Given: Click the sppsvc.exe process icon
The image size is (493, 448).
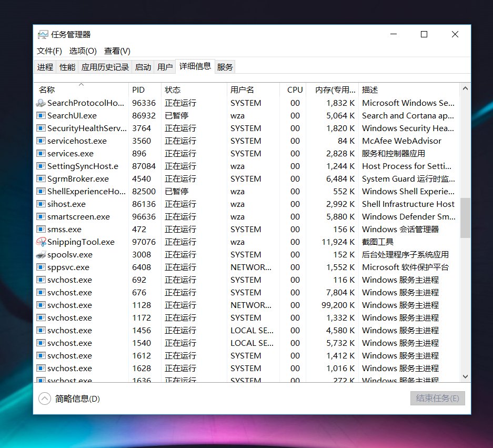Looking at the screenshot, I should [x=41, y=267].
